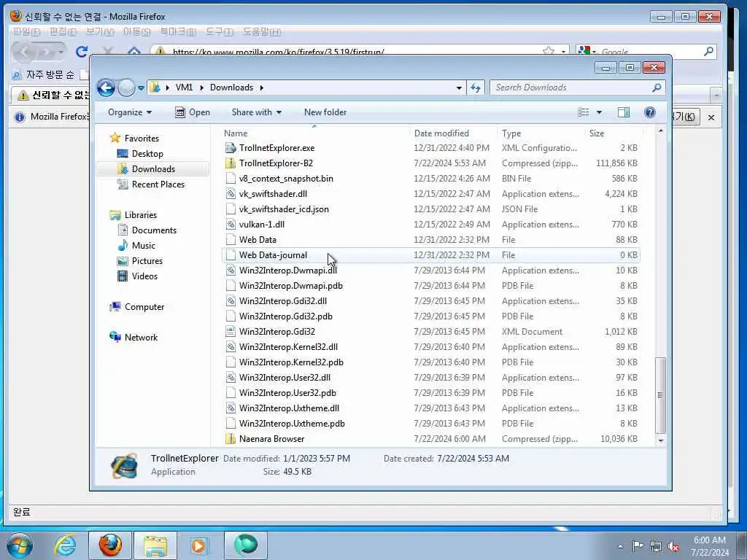Image resolution: width=747 pixels, height=560 pixels.
Task: Switch to Firefox on taskbar
Action: pos(110,545)
